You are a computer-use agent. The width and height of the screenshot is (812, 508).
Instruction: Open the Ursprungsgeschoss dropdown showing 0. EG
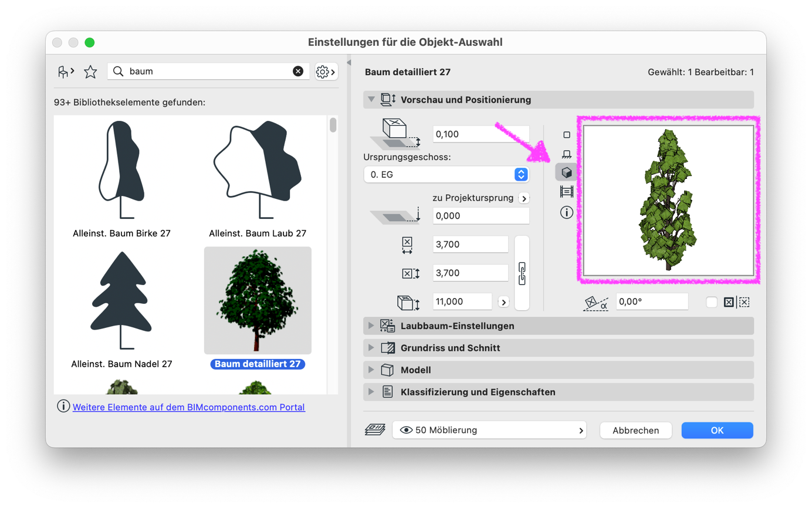[446, 174]
